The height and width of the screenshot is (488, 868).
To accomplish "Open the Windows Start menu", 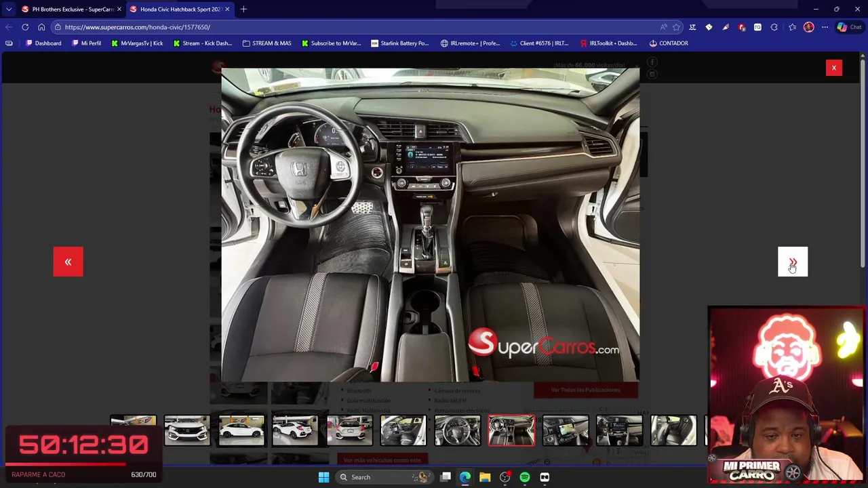I will point(323,477).
